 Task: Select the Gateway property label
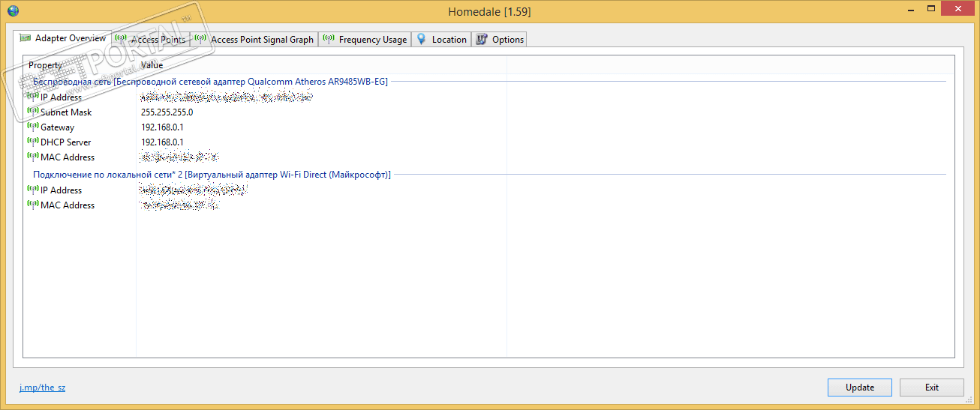coord(57,127)
